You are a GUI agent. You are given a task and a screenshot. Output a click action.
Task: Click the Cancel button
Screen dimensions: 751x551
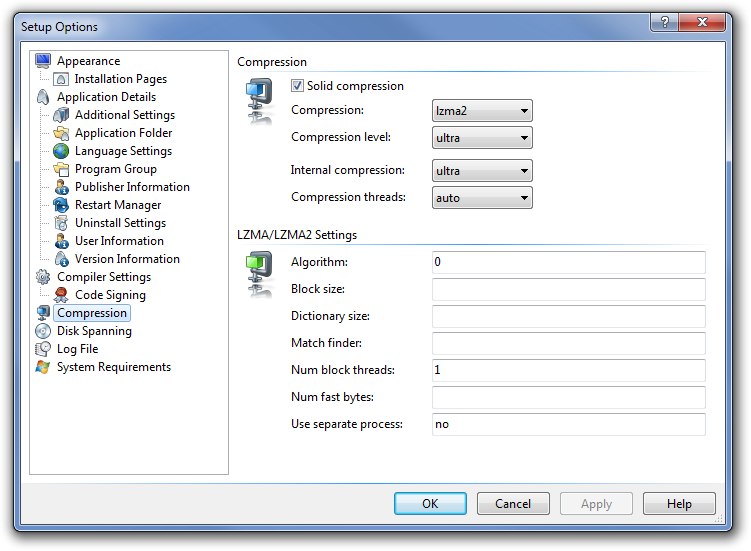513,504
